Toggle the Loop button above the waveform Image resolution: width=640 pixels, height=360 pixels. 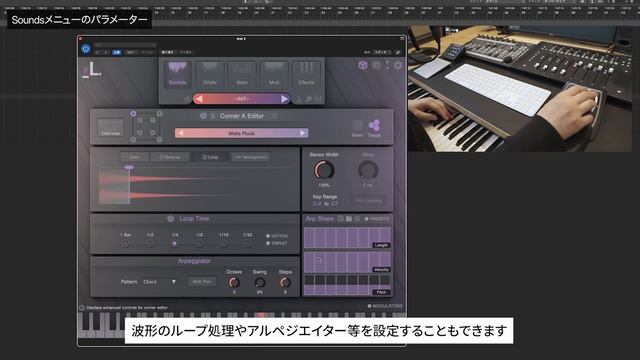tap(210, 157)
